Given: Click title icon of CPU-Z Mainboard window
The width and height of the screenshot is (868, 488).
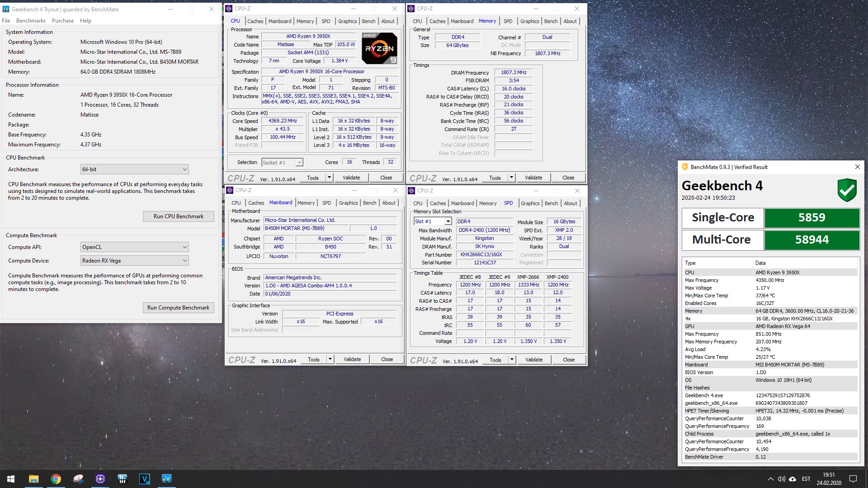Looking at the screenshot, I should [229, 190].
